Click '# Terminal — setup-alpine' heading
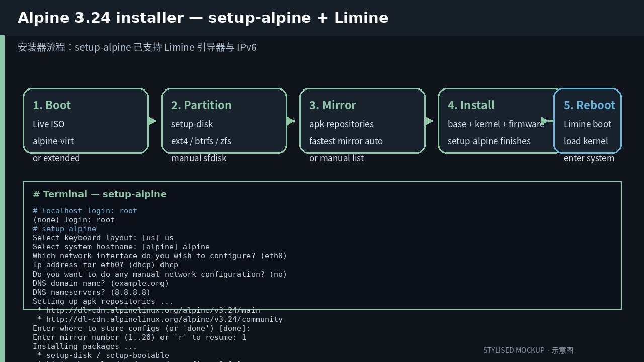644x362 pixels. [100, 194]
